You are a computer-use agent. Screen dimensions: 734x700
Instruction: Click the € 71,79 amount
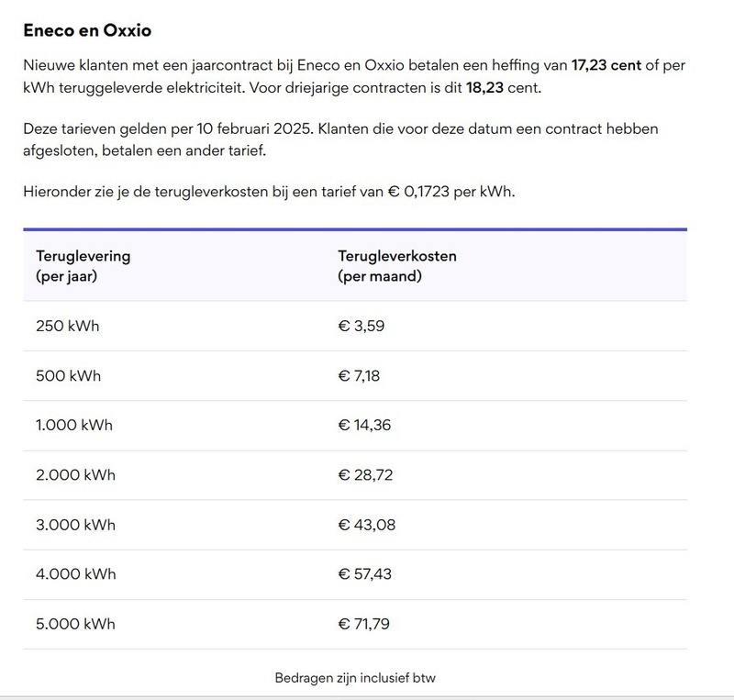click(x=365, y=625)
